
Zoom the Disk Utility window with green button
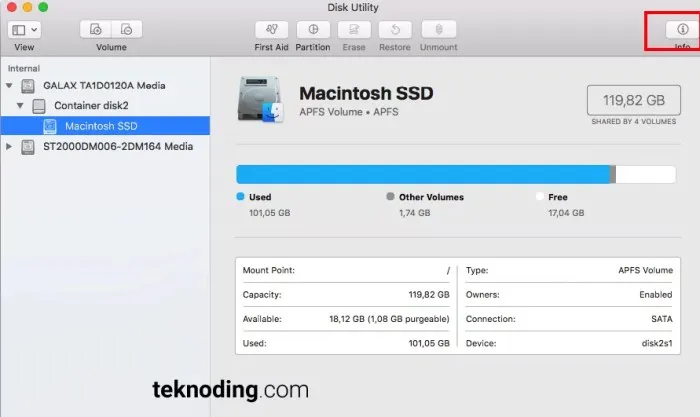[x=43, y=7]
